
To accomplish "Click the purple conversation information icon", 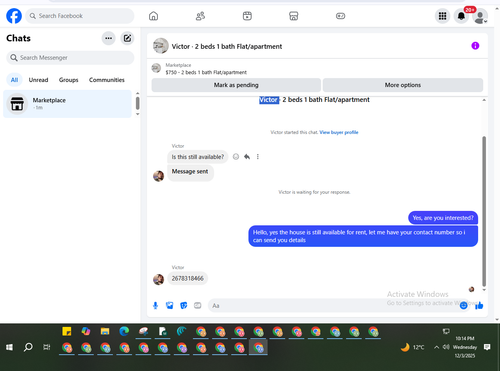I will point(475,46).
